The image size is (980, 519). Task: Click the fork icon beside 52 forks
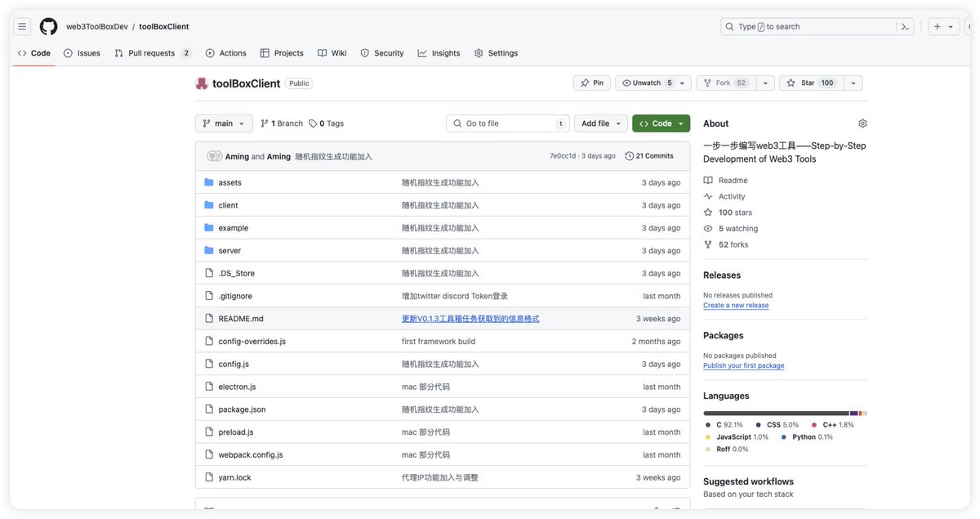[x=708, y=244]
